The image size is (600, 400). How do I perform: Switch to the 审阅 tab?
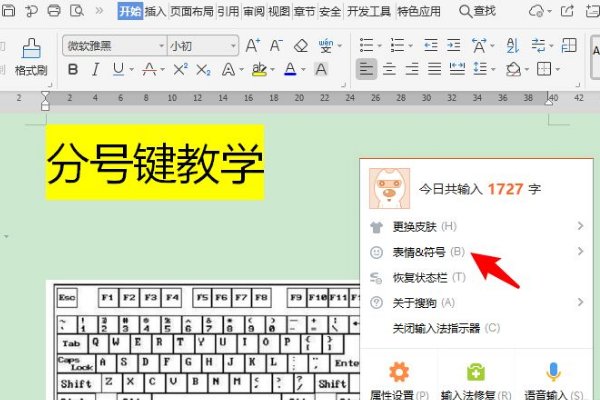[254, 11]
